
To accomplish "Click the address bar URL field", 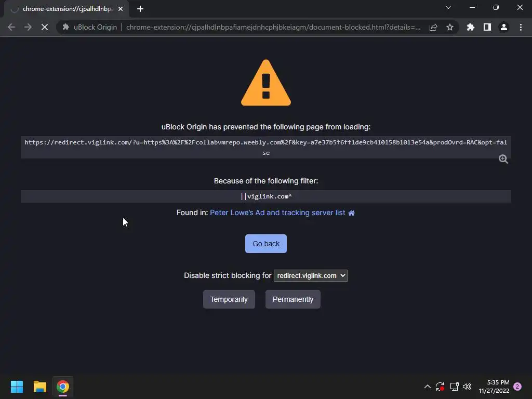I will pos(273,27).
